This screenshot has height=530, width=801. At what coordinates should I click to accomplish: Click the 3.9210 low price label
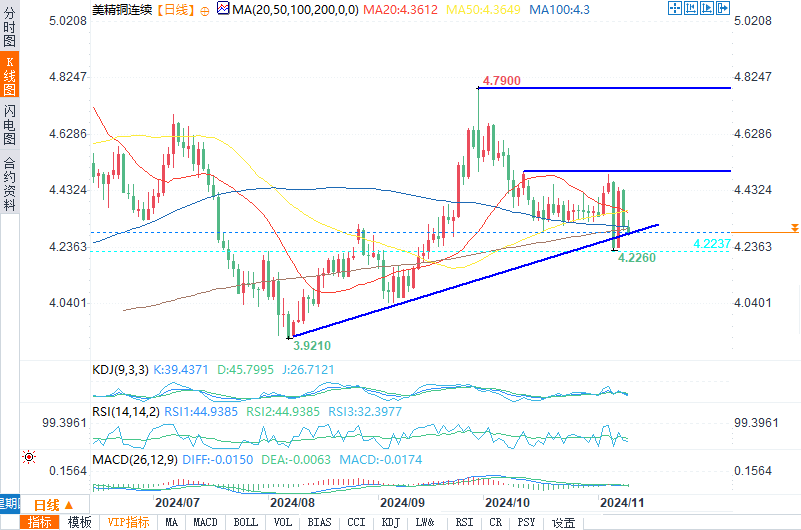pos(312,346)
